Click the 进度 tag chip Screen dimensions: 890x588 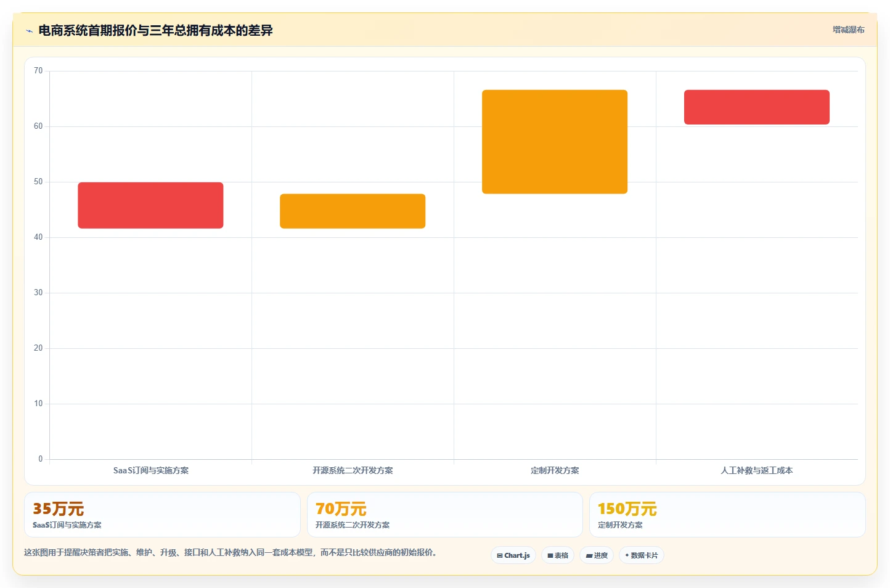597,555
